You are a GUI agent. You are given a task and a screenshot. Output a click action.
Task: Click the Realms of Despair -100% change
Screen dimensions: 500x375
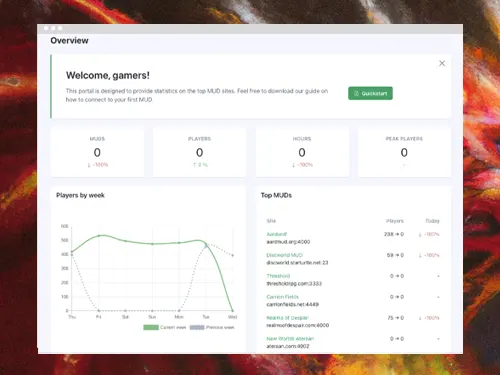[x=429, y=318]
